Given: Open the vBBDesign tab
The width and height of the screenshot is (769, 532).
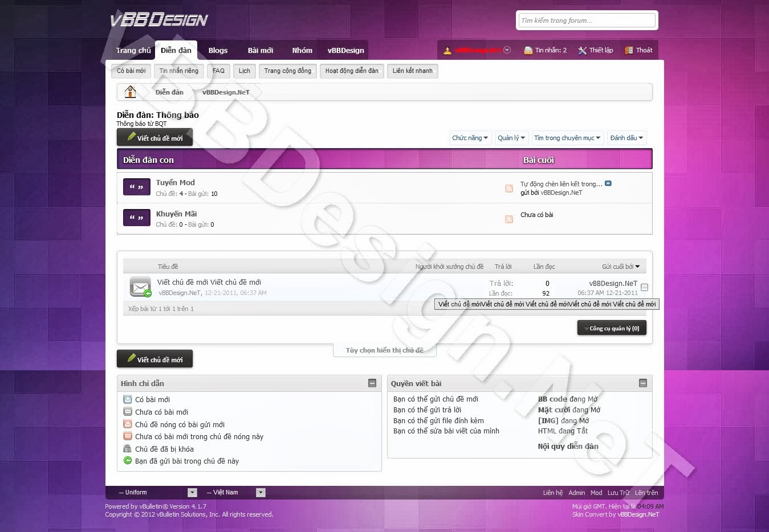Looking at the screenshot, I should 345,50.
